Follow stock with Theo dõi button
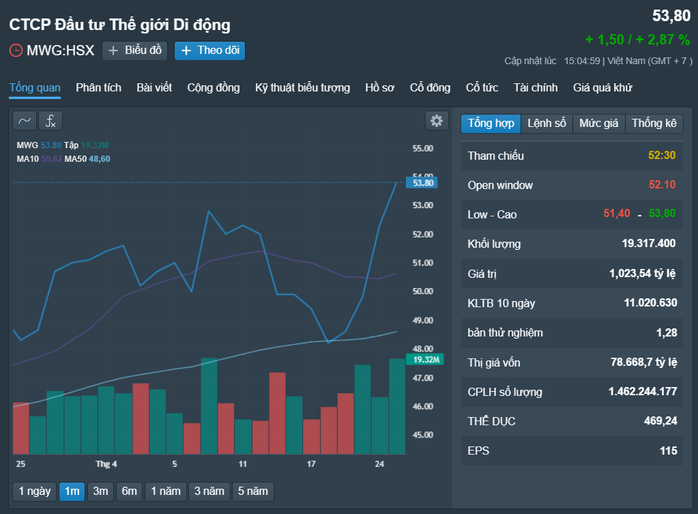 210,50
